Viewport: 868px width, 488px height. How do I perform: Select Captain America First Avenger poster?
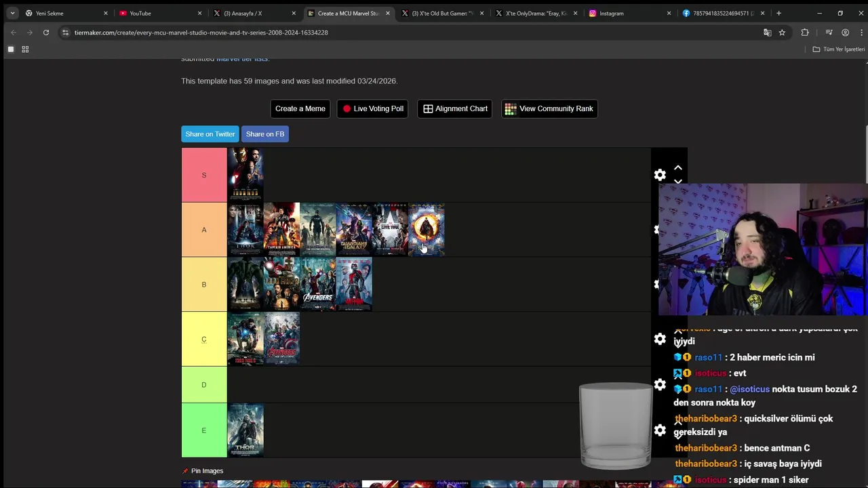pyautogui.click(x=281, y=230)
